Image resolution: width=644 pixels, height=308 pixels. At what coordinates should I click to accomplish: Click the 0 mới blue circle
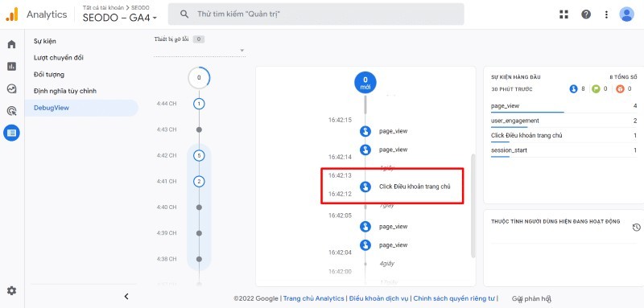pos(365,83)
